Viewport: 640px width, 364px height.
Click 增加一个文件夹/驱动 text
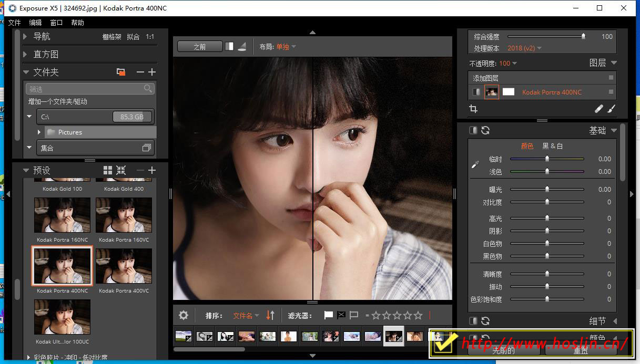click(x=58, y=101)
